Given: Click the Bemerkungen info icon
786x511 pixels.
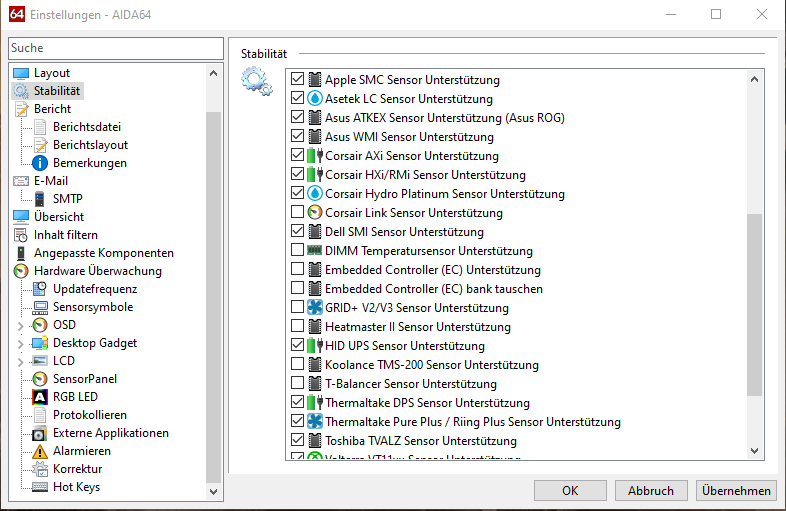Looking at the screenshot, I should tap(40, 163).
